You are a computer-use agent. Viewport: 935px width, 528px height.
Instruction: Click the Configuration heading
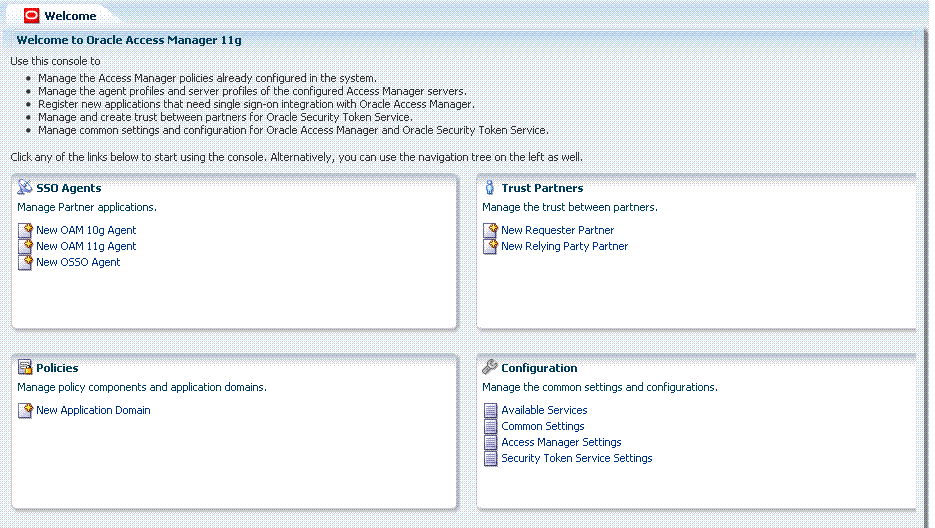tap(539, 368)
